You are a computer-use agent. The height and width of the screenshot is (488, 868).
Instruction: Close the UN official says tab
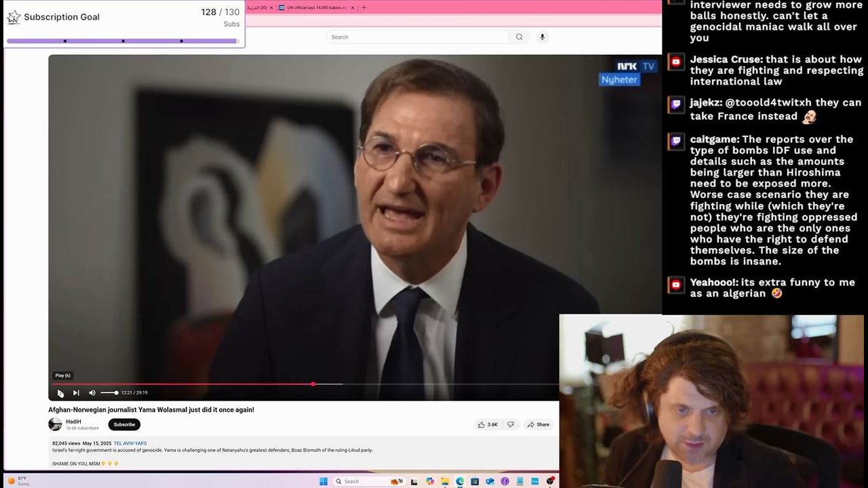[353, 7]
